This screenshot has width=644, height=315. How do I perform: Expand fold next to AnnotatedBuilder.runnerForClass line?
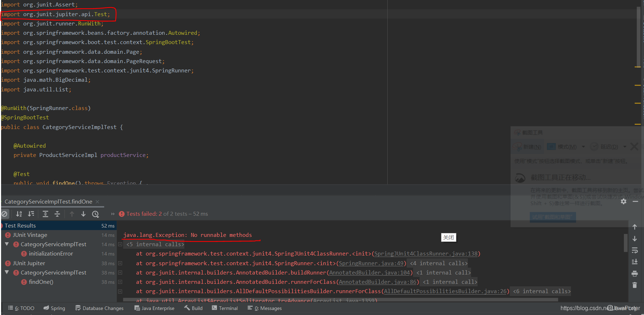pyautogui.click(x=120, y=282)
